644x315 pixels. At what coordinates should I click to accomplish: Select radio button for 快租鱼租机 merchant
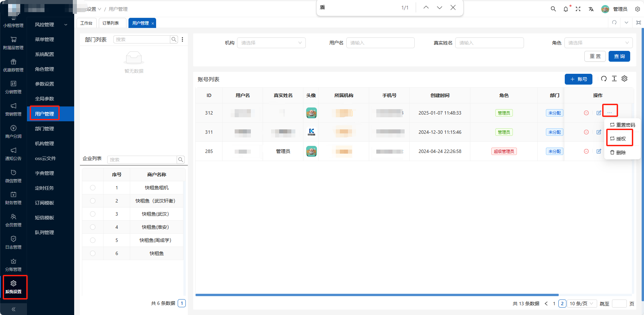(x=93, y=188)
